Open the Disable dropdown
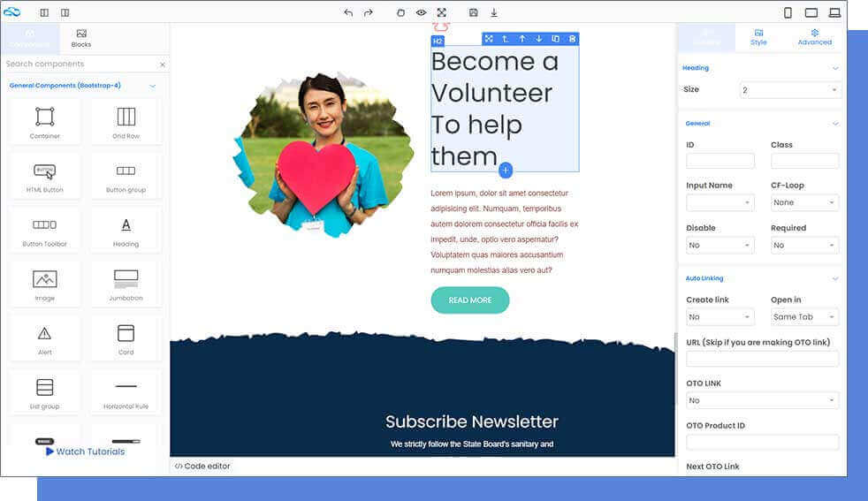The width and height of the screenshot is (868, 501). pyautogui.click(x=720, y=246)
